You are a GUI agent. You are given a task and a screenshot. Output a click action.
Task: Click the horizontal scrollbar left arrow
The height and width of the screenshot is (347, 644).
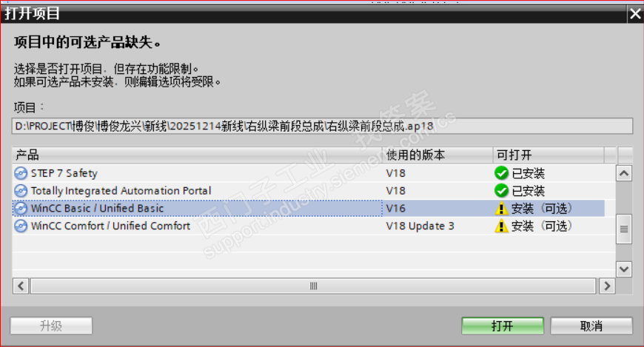[x=21, y=286]
